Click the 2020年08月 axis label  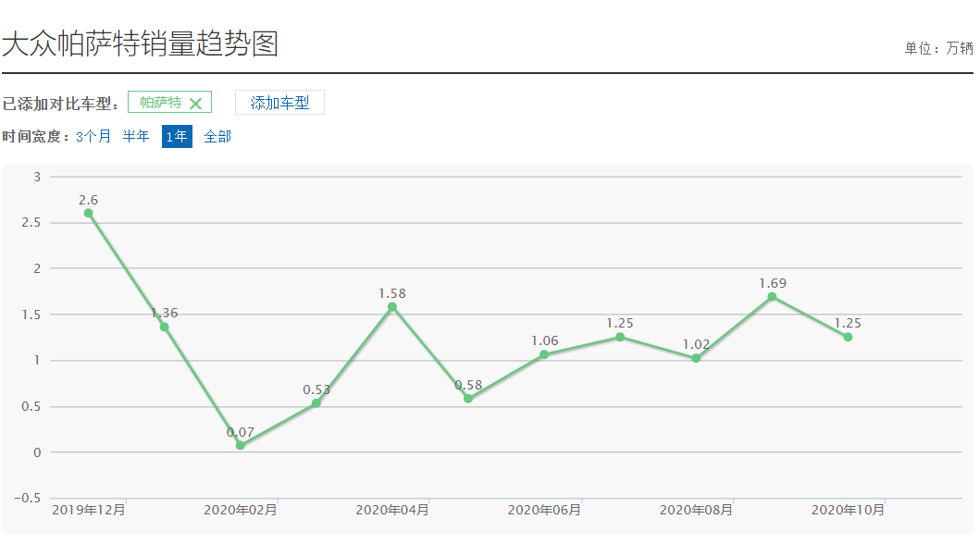click(x=696, y=511)
